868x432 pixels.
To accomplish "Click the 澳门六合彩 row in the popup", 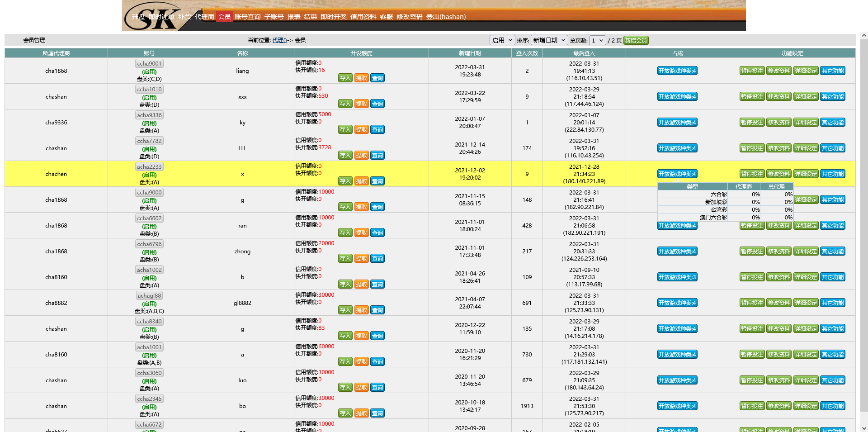I will pos(726,218).
